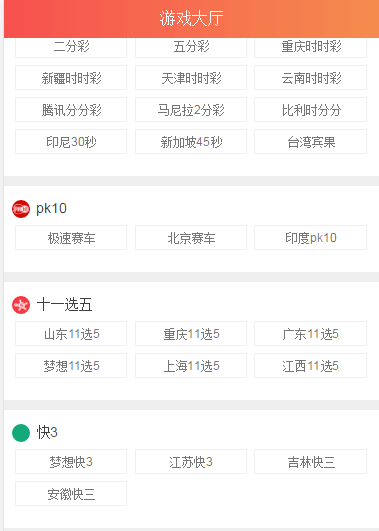Open 安徽快三 game

(71, 494)
